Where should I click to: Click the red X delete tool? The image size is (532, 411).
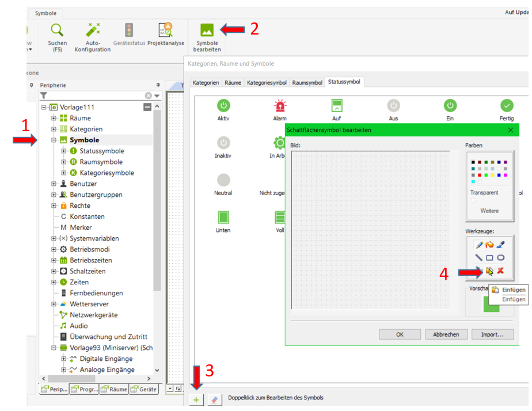(x=500, y=271)
